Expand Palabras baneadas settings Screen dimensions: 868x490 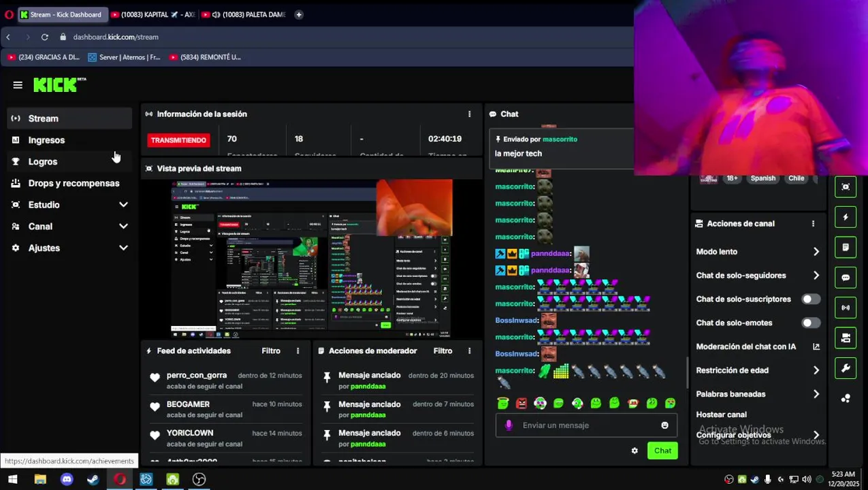(816, 395)
